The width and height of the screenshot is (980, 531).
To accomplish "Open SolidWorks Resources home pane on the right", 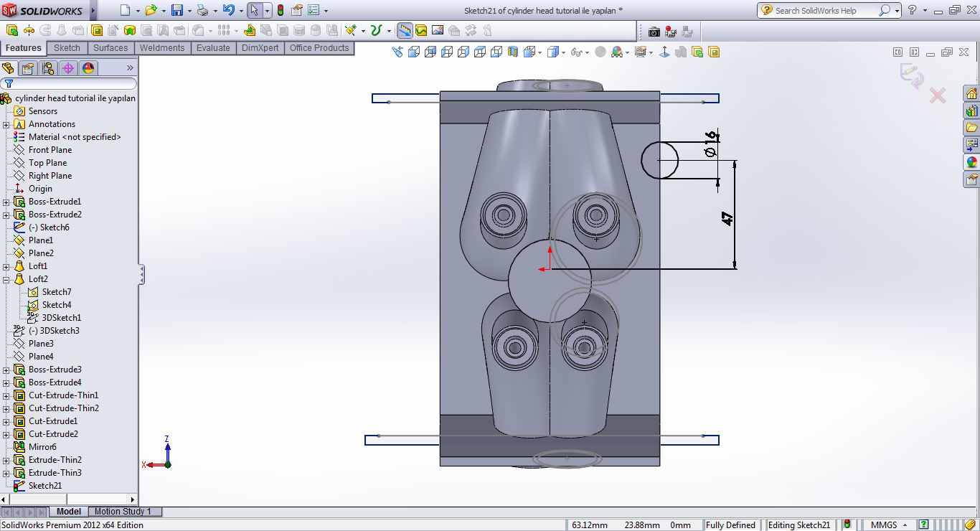I will tap(971, 93).
